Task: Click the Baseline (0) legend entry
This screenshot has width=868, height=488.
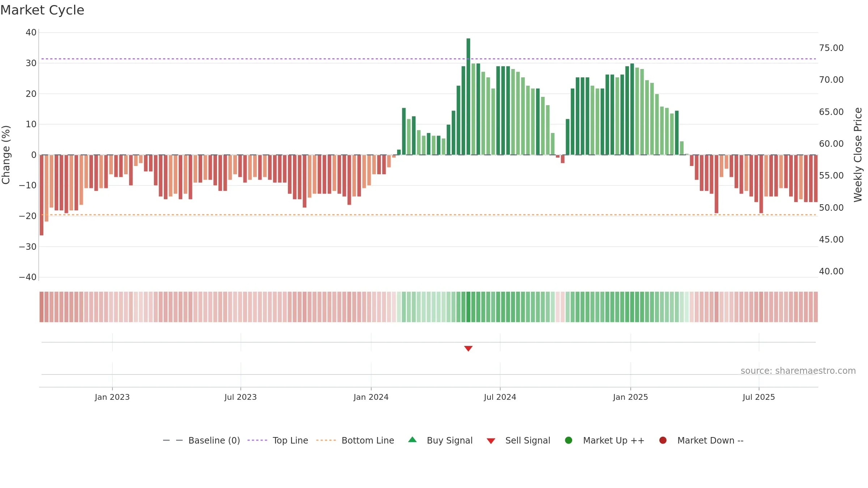Action: coord(201,440)
